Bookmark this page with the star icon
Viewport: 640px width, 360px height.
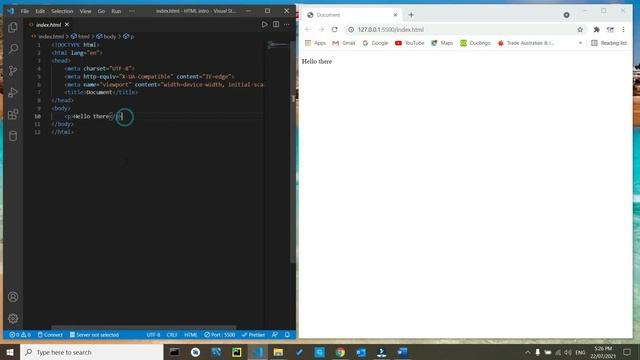tap(580, 29)
